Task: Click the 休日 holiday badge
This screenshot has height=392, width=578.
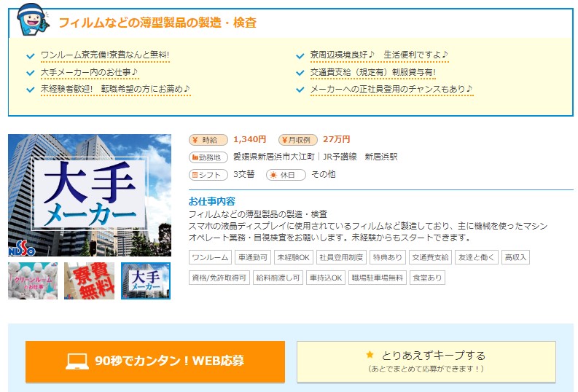Action: 286,175
